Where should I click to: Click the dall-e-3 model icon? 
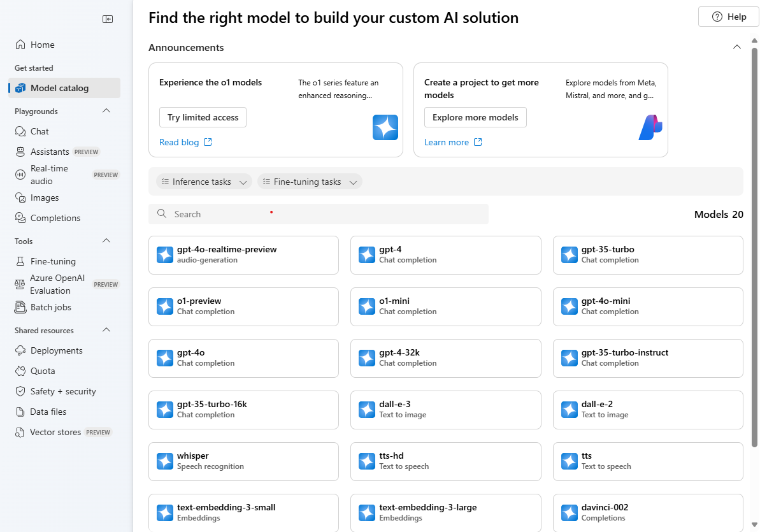(367, 410)
